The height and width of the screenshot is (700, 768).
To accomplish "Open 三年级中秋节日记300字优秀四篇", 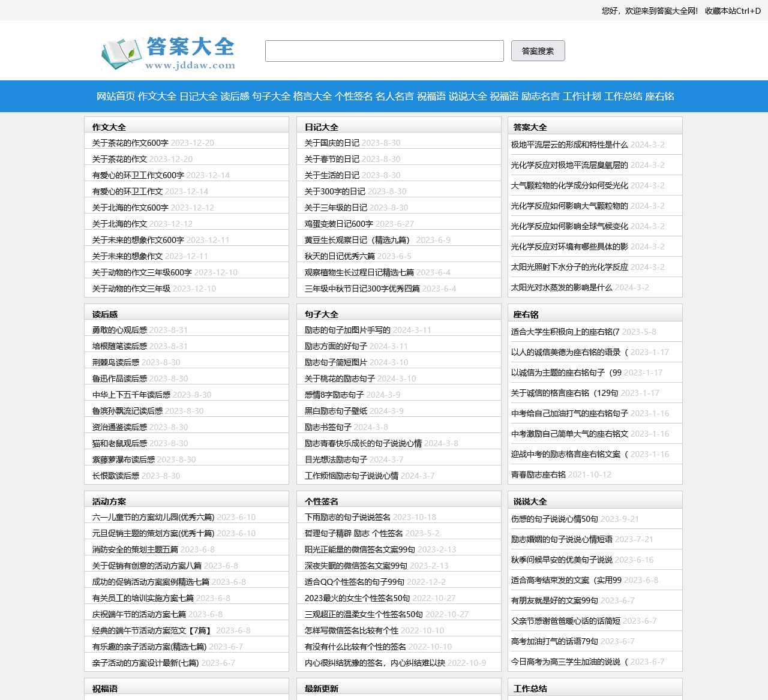I will [x=362, y=289].
